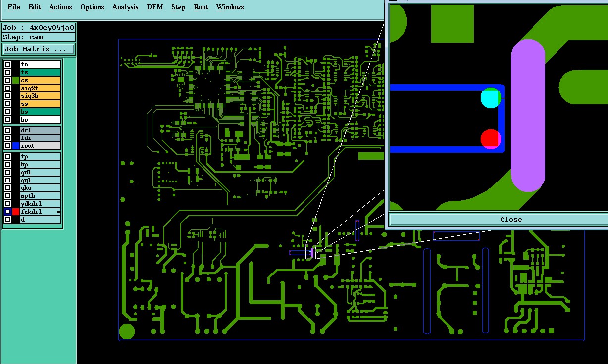608x364 pixels.
Task: Toggle the checkbox for layer gd1
Action: coord(8,172)
